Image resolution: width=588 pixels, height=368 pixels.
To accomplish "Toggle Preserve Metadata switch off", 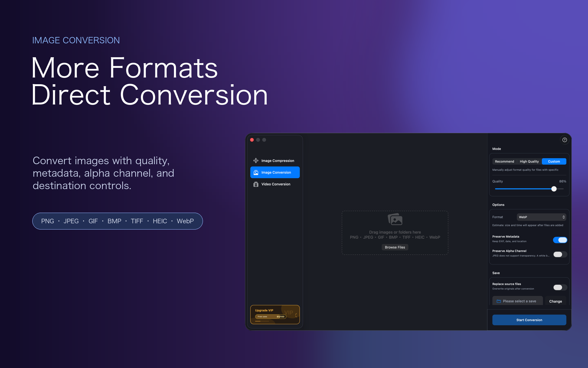I will click(560, 240).
